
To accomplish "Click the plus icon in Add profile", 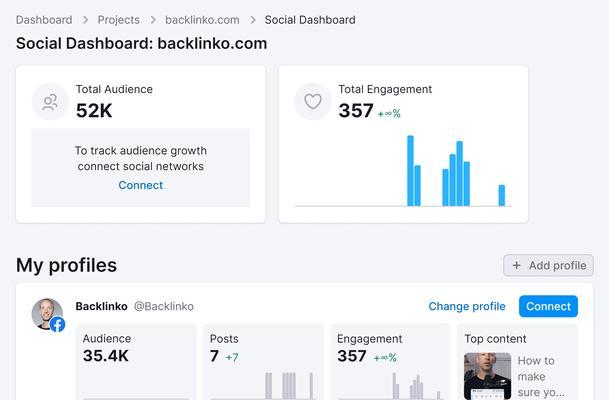I will (516, 265).
